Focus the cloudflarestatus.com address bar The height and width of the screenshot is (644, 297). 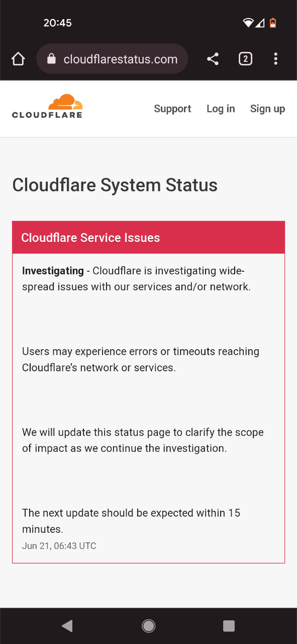(x=112, y=59)
